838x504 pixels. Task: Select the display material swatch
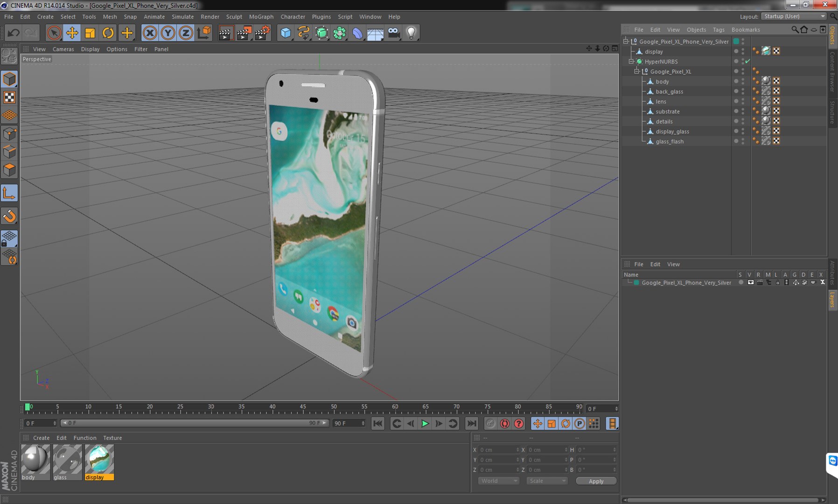click(99, 462)
